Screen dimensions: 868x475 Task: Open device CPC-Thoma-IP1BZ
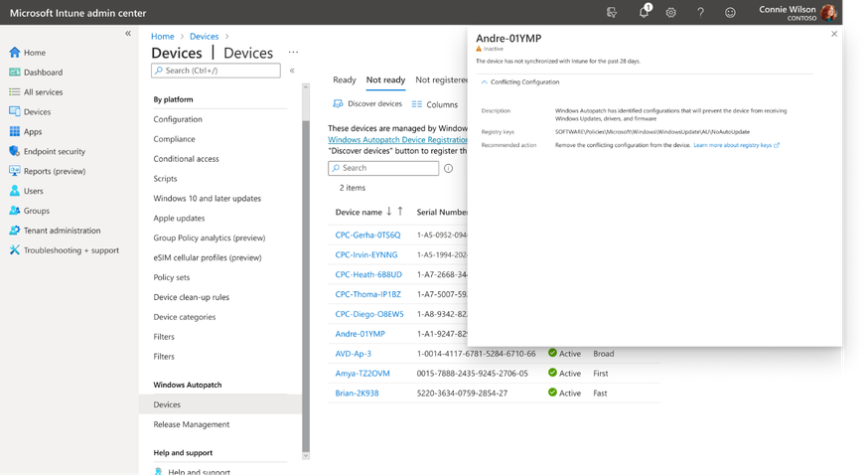367,294
